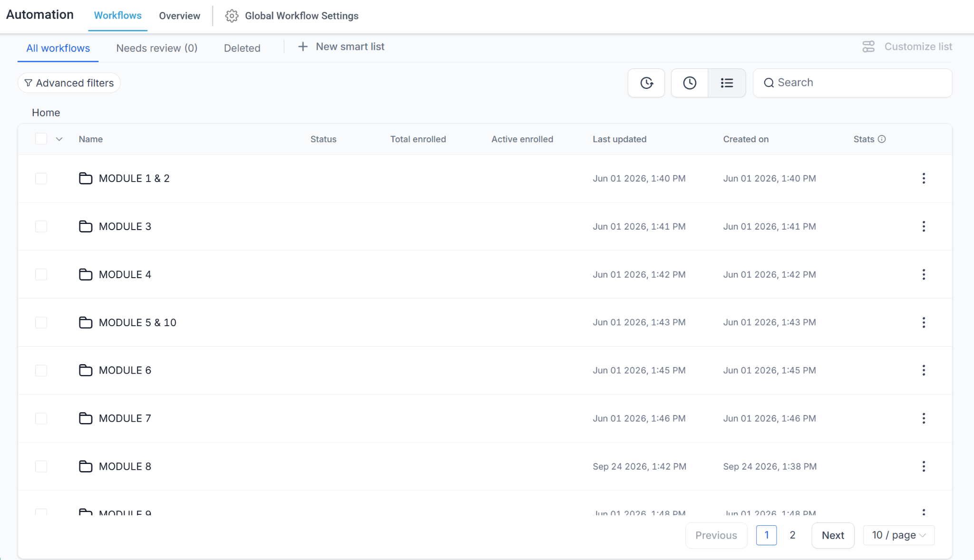Click the Stats info icon
974x560 pixels.
tap(882, 139)
